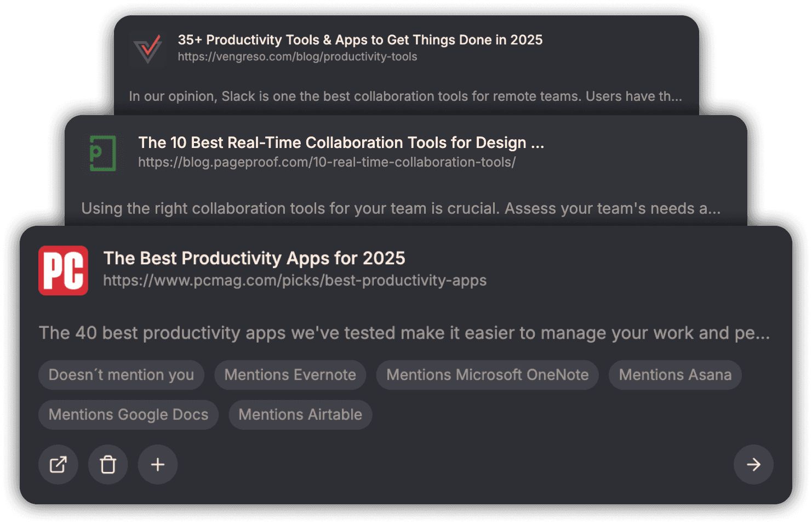
Task: Click the "Mentions Microsoft OneNote" chip
Action: pos(487,375)
